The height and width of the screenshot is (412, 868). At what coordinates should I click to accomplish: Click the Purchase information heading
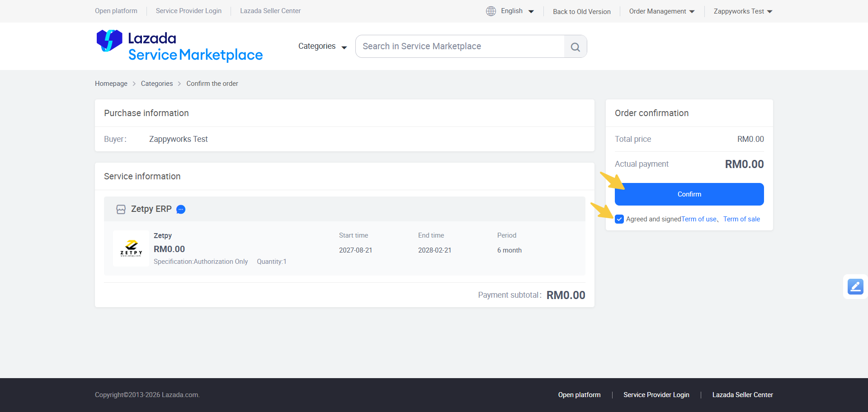(x=146, y=113)
